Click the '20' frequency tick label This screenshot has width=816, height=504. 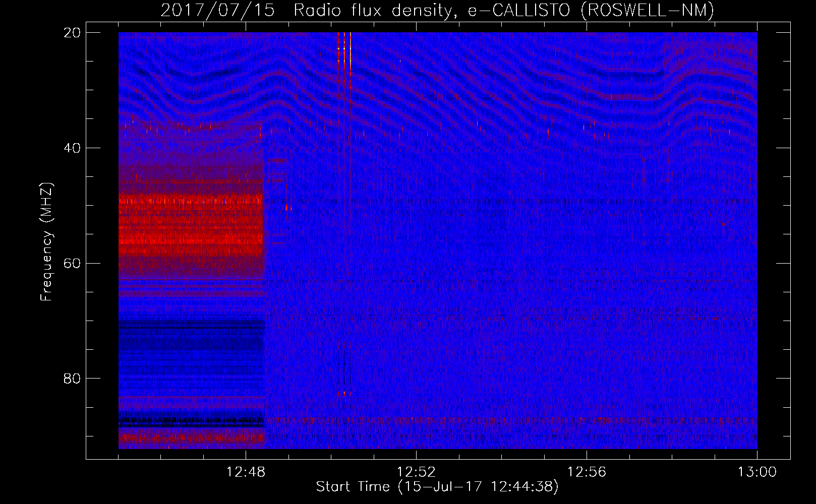(x=72, y=33)
